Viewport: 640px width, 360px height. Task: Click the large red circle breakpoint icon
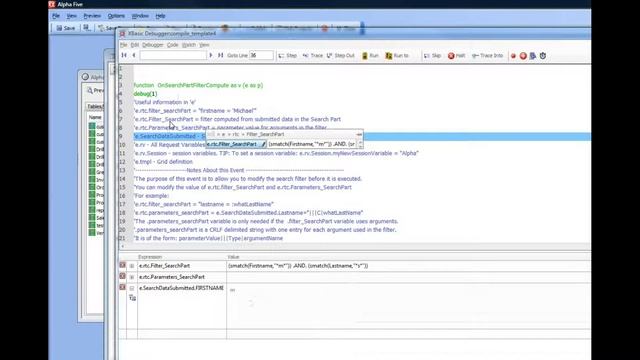coord(523,56)
